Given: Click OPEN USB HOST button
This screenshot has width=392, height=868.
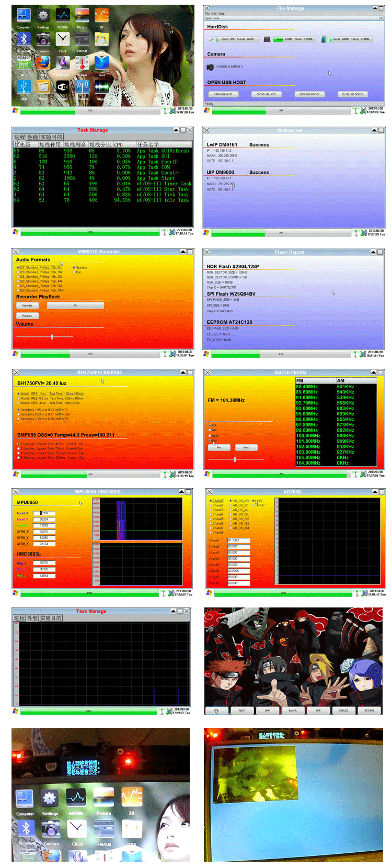Looking at the screenshot, I should (223, 94).
